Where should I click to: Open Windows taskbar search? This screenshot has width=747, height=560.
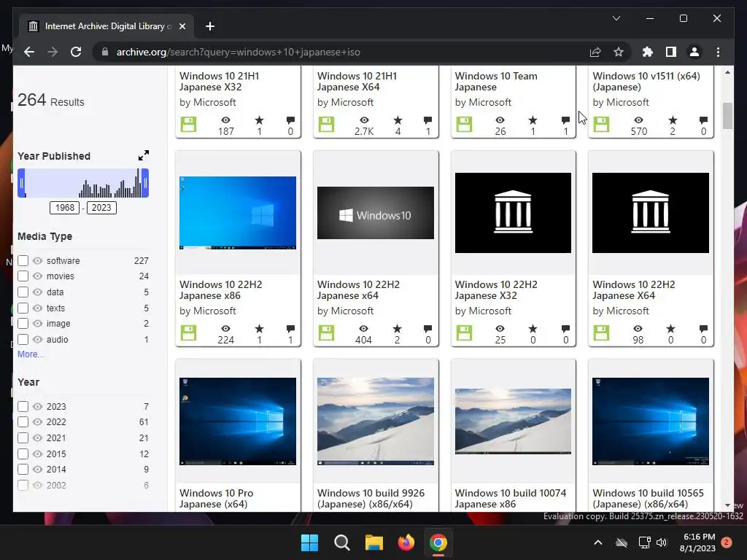coord(341,542)
